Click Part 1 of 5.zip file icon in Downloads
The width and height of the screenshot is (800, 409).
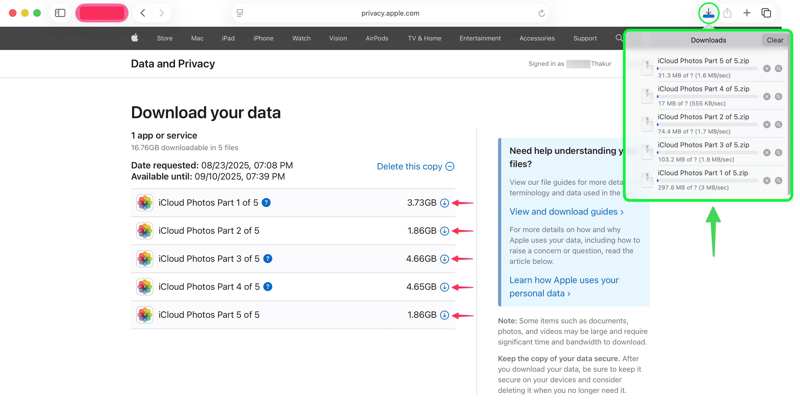click(647, 179)
